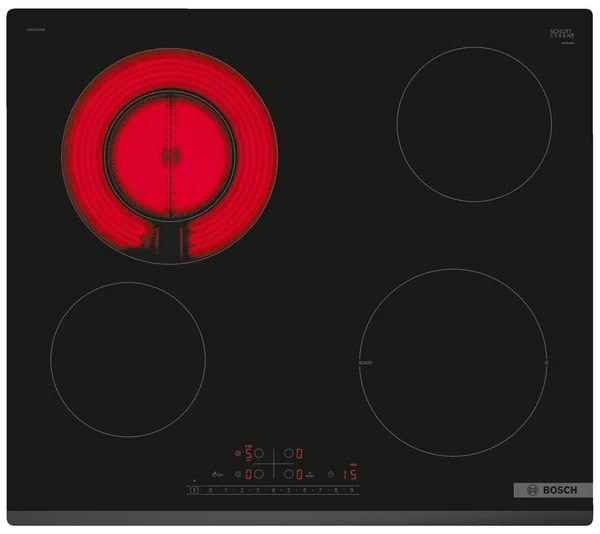
Task: Tap the zone extension icon beside the timer
Action: point(311,474)
